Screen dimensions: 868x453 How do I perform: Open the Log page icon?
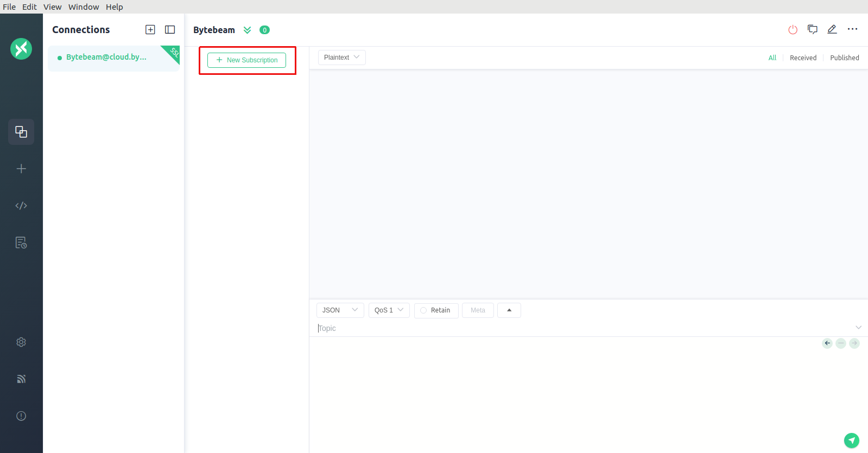(x=21, y=243)
